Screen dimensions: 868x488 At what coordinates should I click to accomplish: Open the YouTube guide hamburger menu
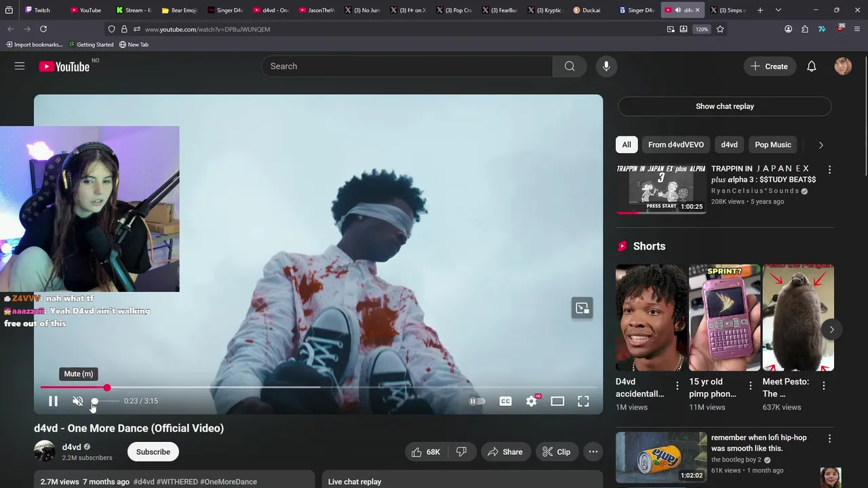pyautogui.click(x=20, y=66)
